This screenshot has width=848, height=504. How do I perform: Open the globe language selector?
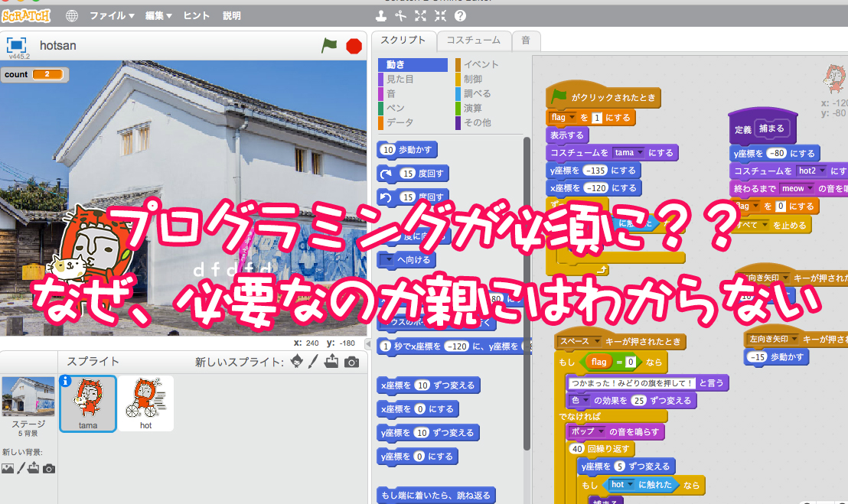coord(72,15)
